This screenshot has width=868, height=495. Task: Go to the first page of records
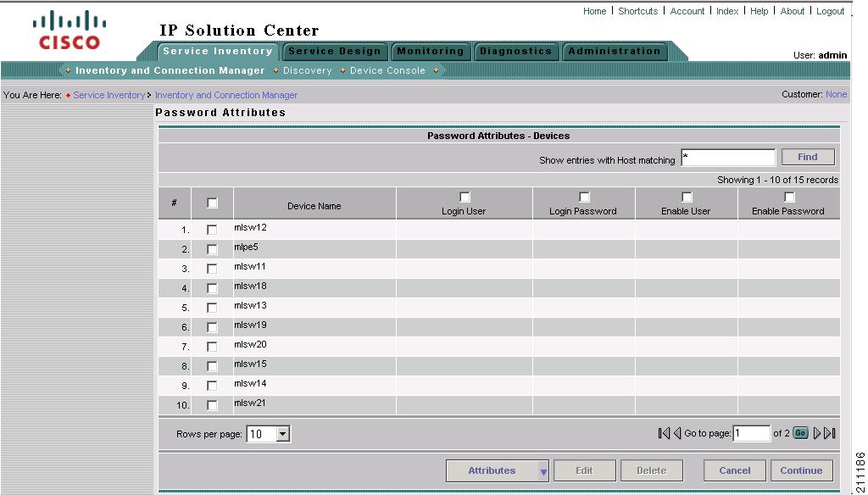coord(664,433)
